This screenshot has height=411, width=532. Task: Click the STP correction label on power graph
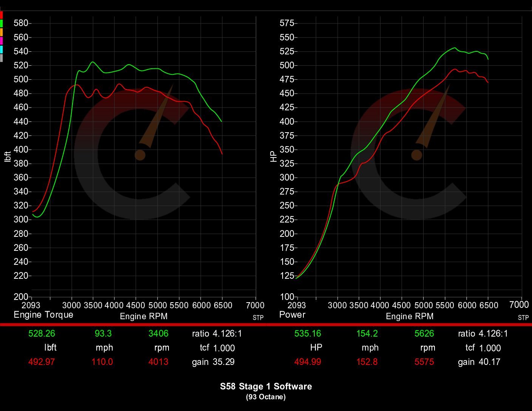coord(524,318)
